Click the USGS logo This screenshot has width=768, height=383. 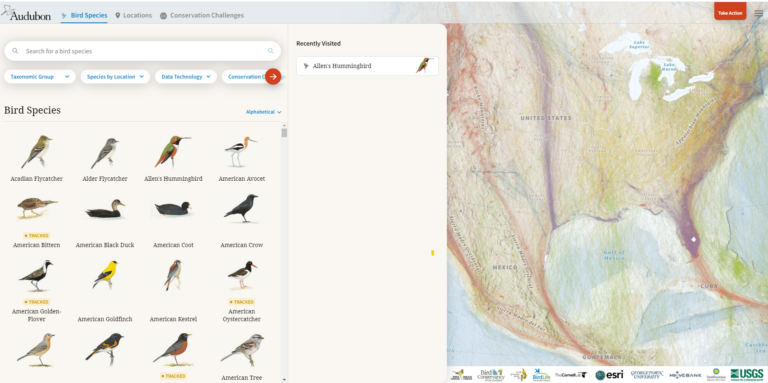coord(746,375)
